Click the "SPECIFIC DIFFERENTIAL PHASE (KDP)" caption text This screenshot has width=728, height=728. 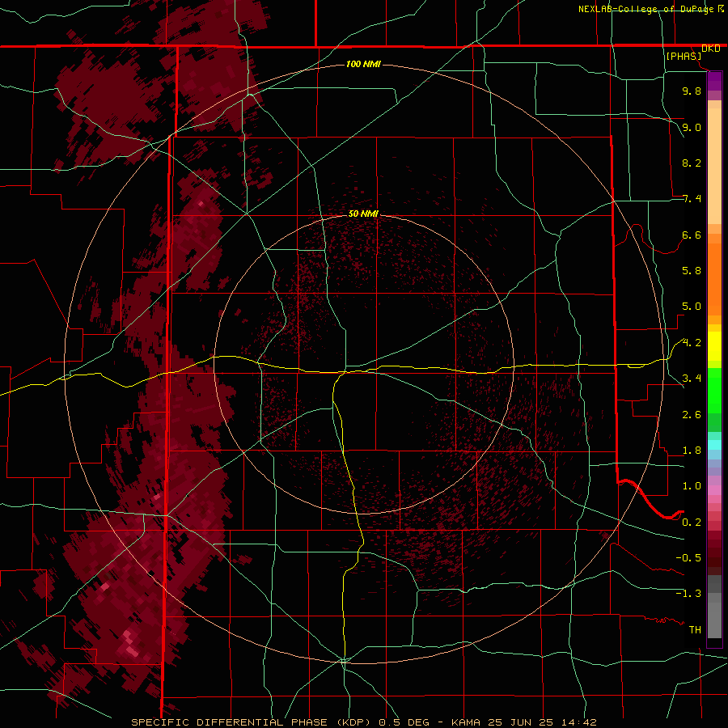coord(252,722)
